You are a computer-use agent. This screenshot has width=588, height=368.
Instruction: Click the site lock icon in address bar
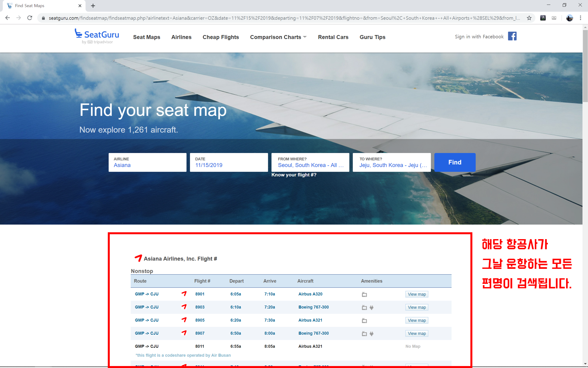coord(43,18)
